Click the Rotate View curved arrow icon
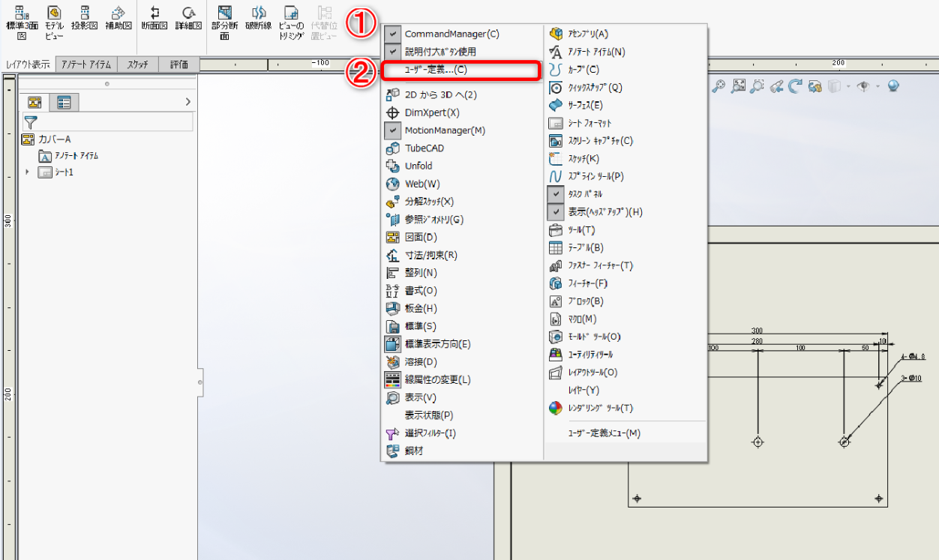The image size is (939, 560). pyautogui.click(x=795, y=86)
